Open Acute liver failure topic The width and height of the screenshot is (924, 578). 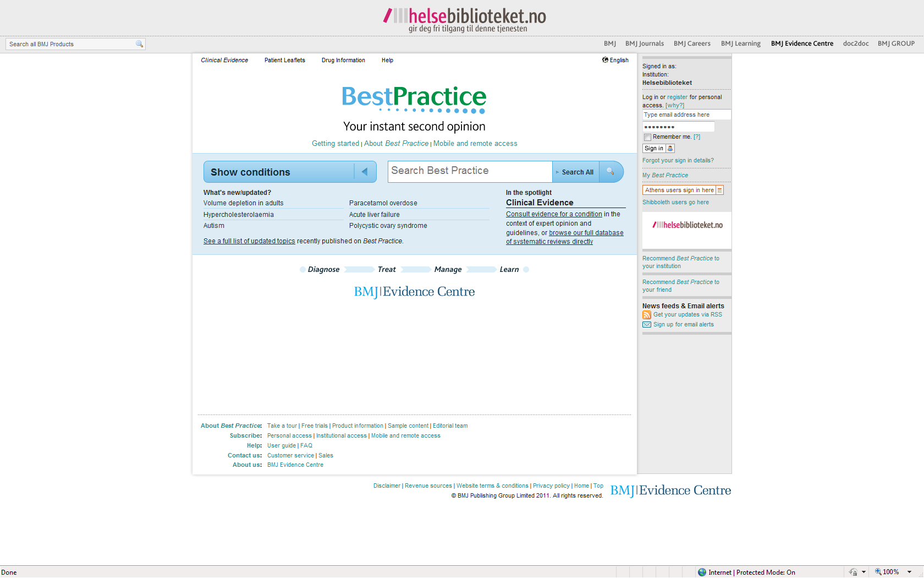pyautogui.click(x=375, y=215)
